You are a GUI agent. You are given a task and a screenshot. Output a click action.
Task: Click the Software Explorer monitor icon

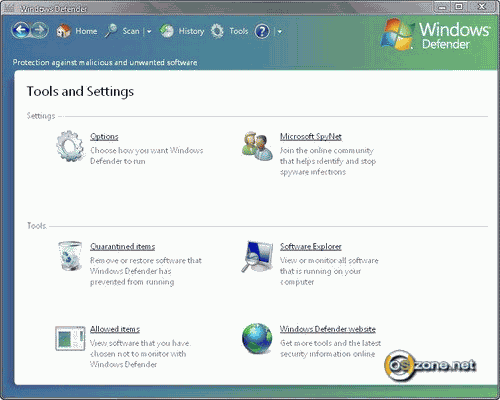pyautogui.click(x=257, y=256)
